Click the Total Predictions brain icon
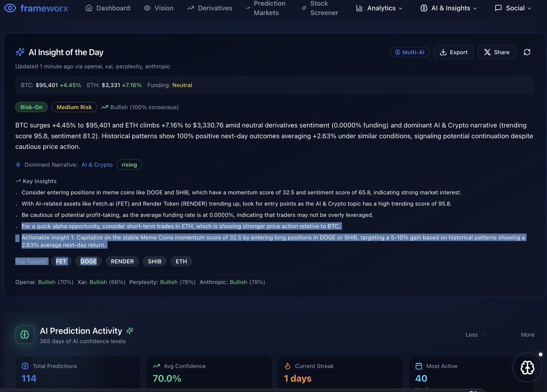The width and height of the screenshot is (547, 392). click(x=26, y=366)
